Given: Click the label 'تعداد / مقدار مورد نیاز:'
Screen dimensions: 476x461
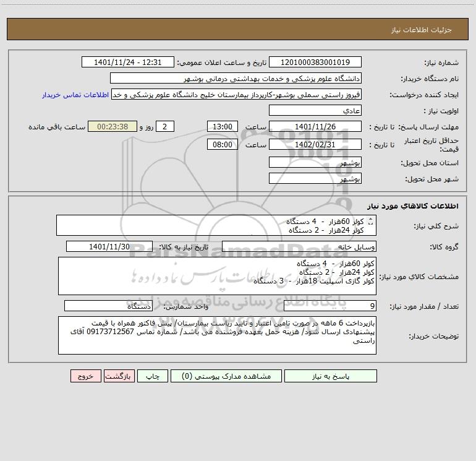Looking at the screenshot, I should click(424, 307).
